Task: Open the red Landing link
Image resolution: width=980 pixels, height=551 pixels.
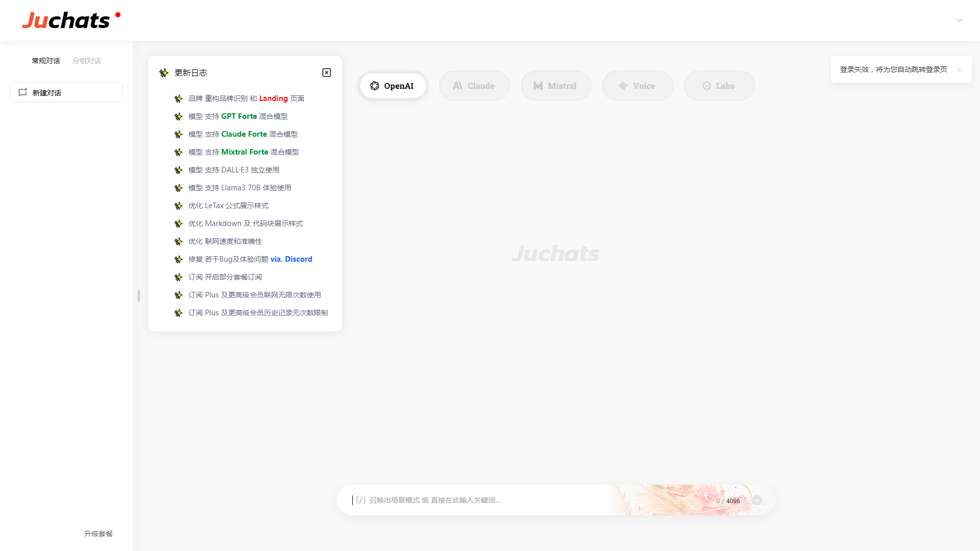Action: [x=274, y=98]
